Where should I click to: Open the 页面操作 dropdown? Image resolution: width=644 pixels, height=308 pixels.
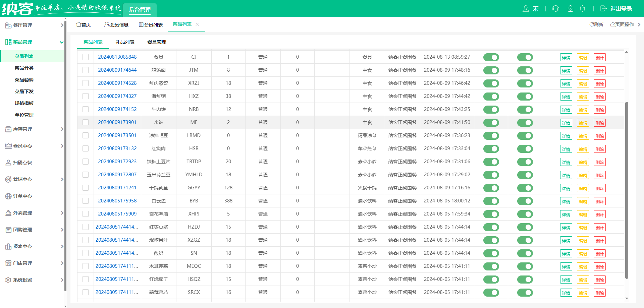622,24
